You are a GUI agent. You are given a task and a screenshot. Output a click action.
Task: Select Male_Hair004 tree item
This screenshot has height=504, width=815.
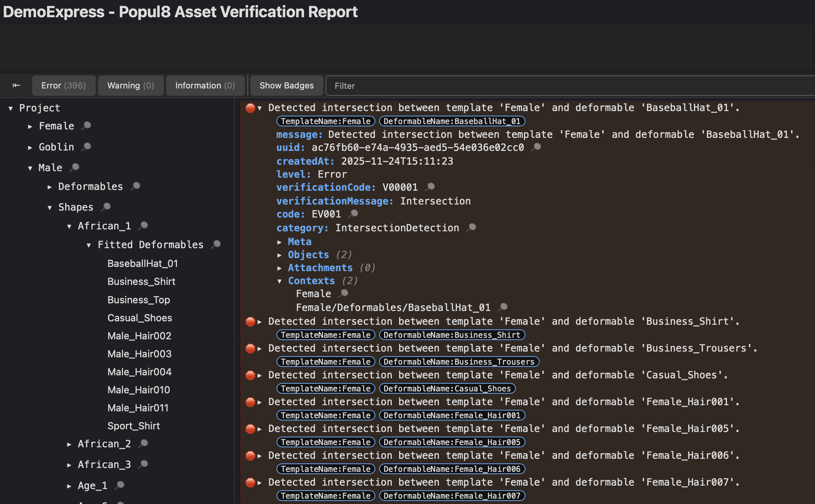(139, 372)
